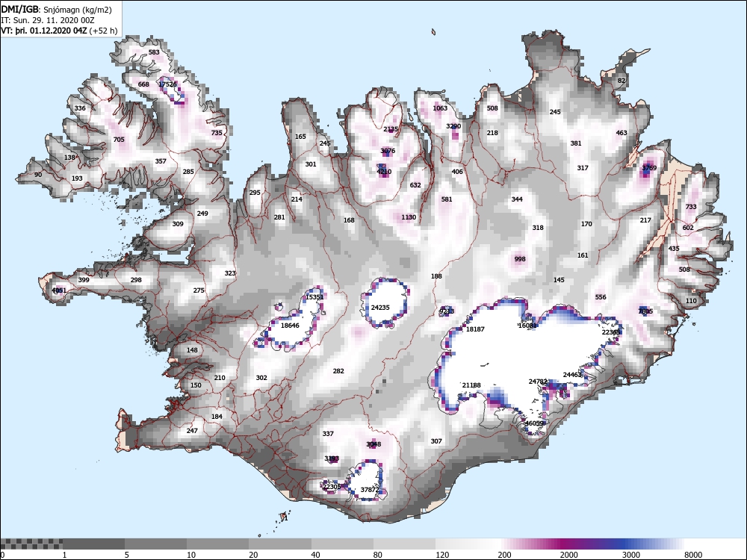The width and height of the screenshot is (747, 560).
Task: Select the gray 10–20 segment of the legend
Action: click(217, 544)
